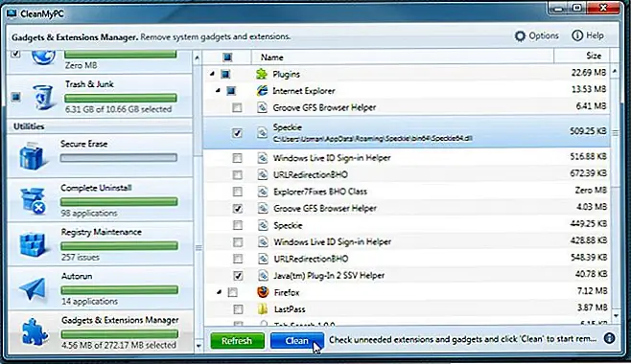This screenshot has width=631, height=364.
Task: Toggle the Trash & Junk checkbox
Action: pyautogui.click(x=15, y=97)
